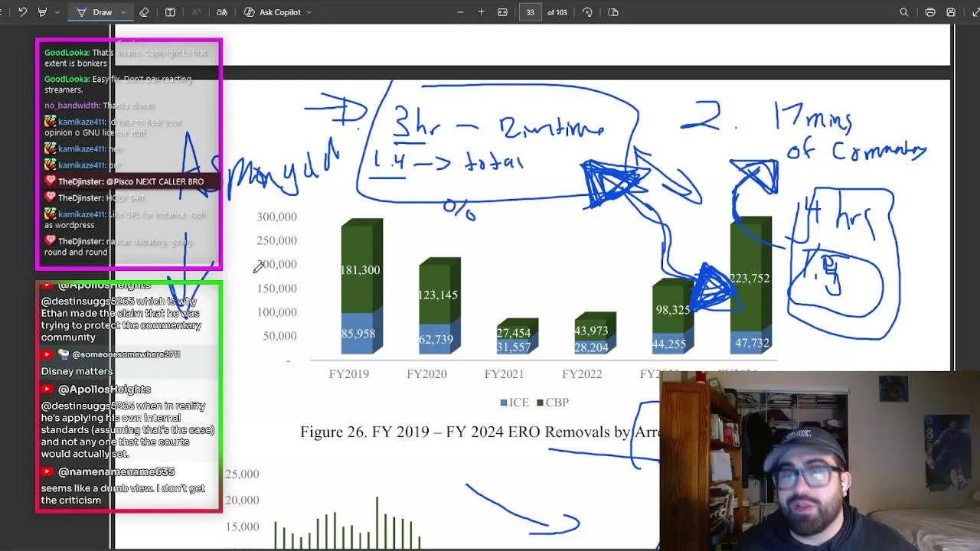Click the no_bandwidth chat username
The image size is (980, 551).
[72, 106]
